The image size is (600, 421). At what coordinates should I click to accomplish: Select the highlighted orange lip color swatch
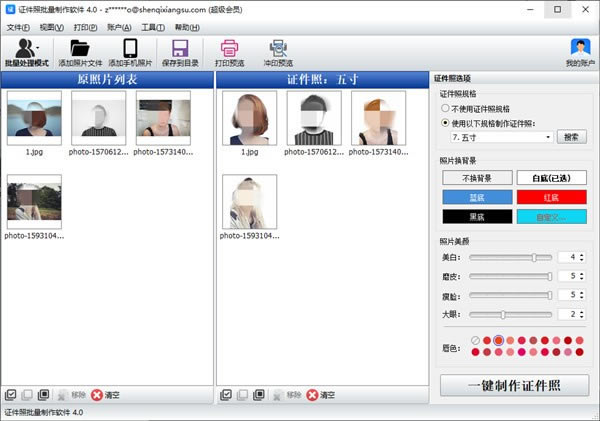pos(498,340)
